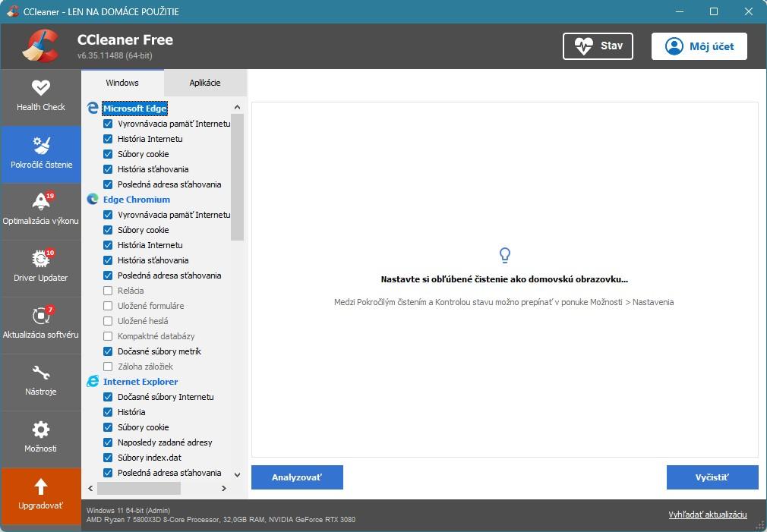Select the Microsoft Edge group header
The image size is (767, 532).
(x=135, y=108)
